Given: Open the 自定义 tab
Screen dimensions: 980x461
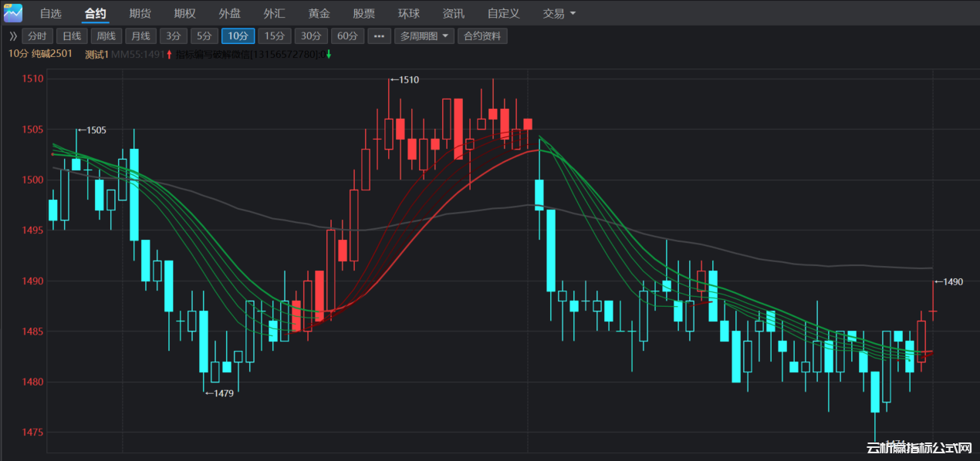Looking at the screenshot, I should tap(504, 14).
